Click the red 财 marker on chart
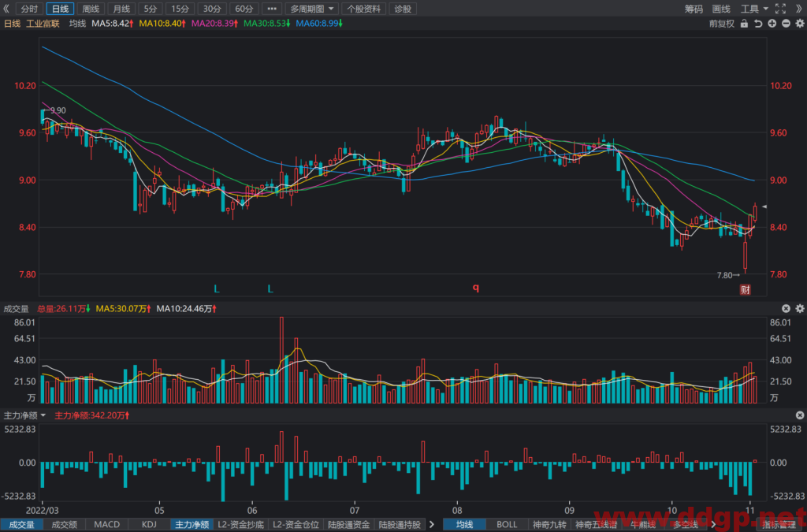This screenshot has width=807, height=532. tap(746, 290)
